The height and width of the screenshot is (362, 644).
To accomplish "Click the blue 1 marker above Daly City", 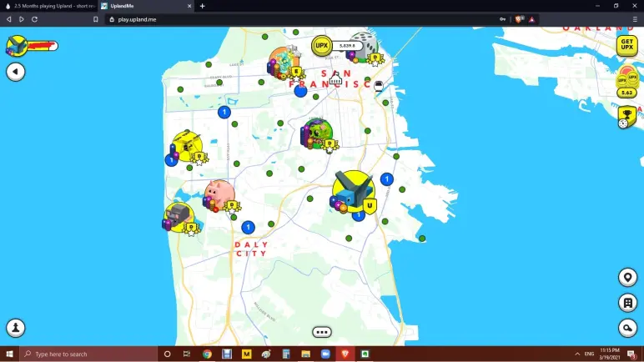I will pos(248,227).
